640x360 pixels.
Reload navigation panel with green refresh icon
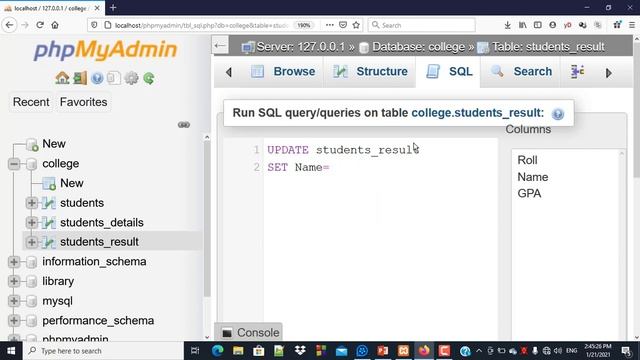[x=149, y=78]
